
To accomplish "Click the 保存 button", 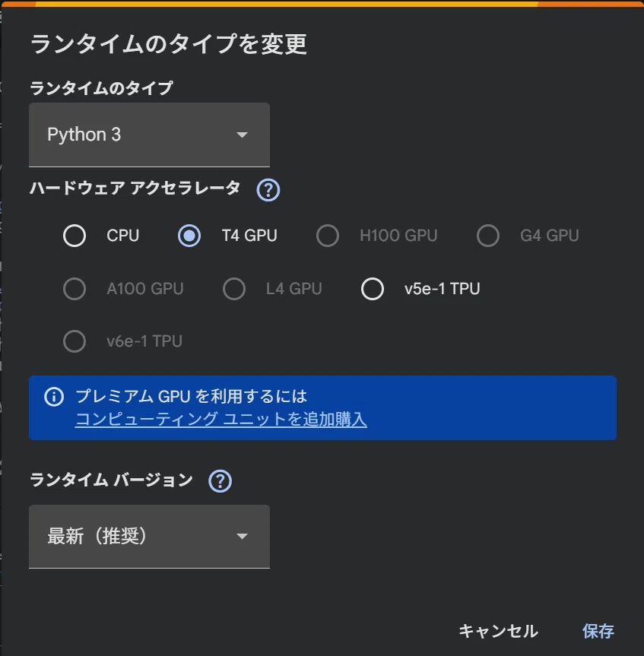I will pos(598,631).
